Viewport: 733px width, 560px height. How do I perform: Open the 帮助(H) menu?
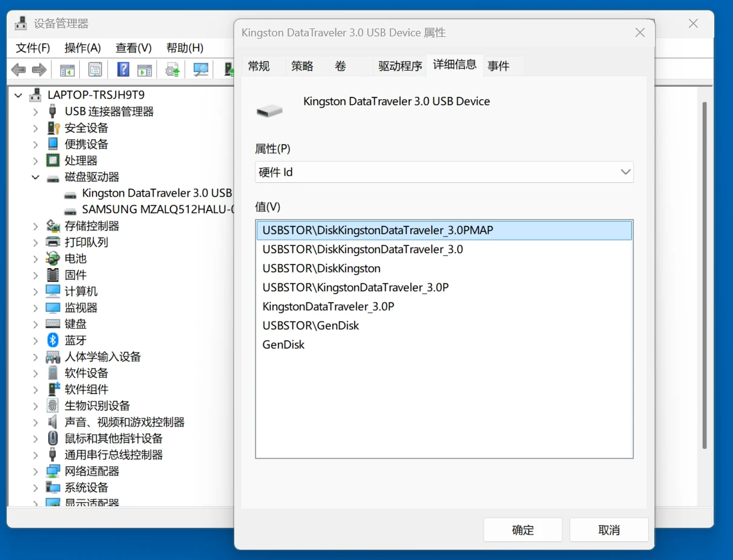[185, 48]
